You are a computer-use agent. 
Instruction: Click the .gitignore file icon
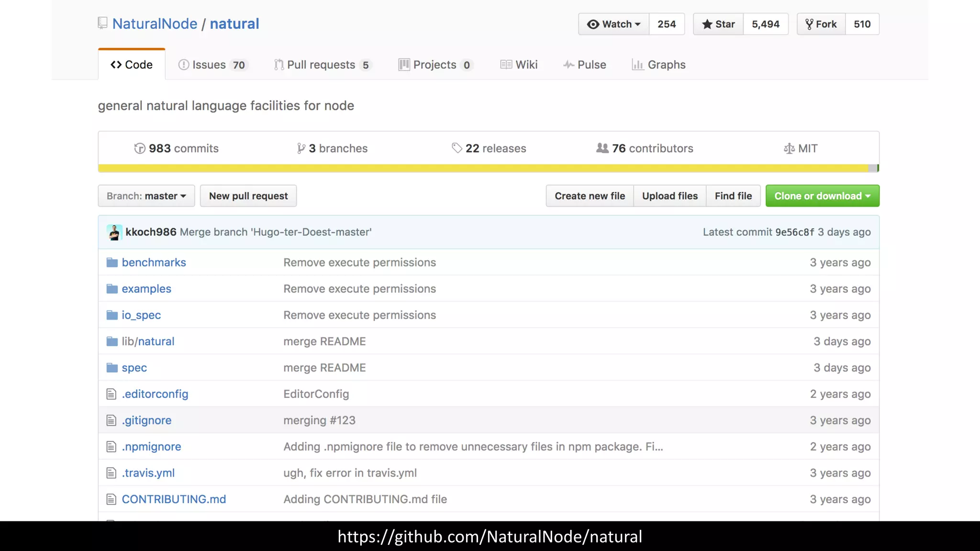111,420
